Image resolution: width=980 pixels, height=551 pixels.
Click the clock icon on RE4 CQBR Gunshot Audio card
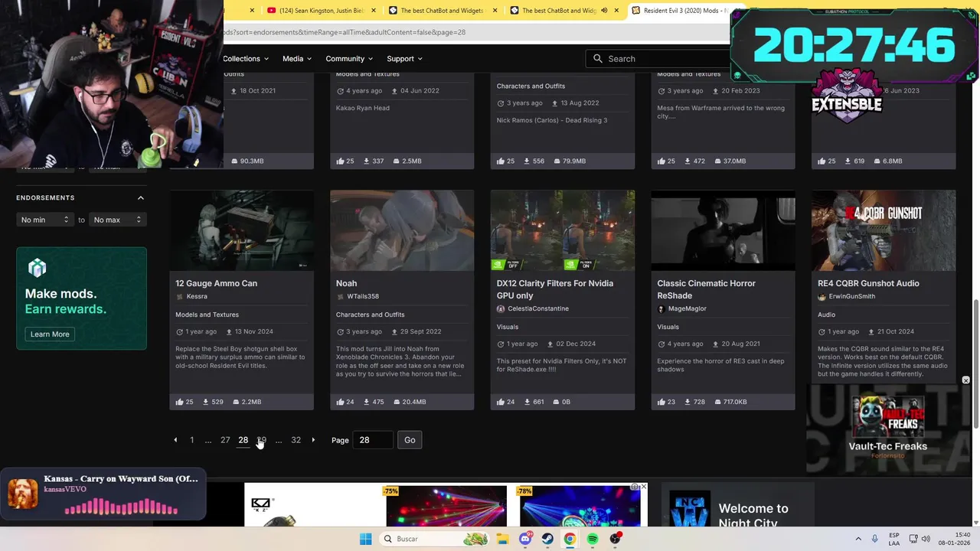coord(822,331)
